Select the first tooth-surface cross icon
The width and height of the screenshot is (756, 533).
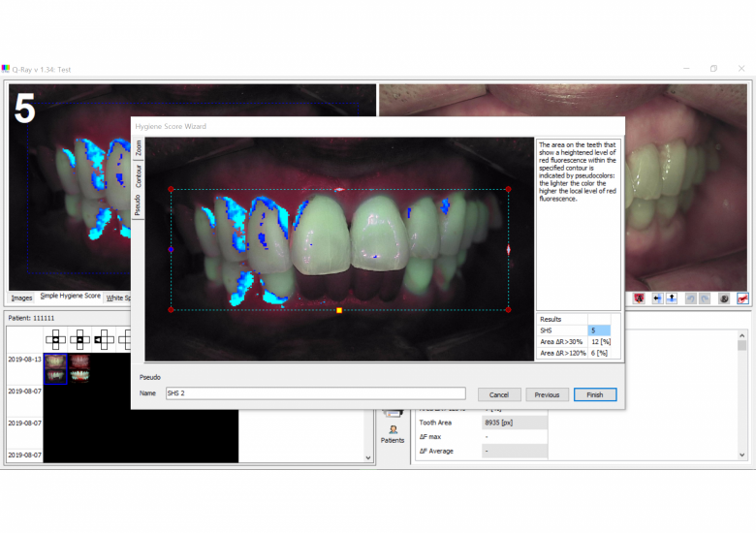56,339
